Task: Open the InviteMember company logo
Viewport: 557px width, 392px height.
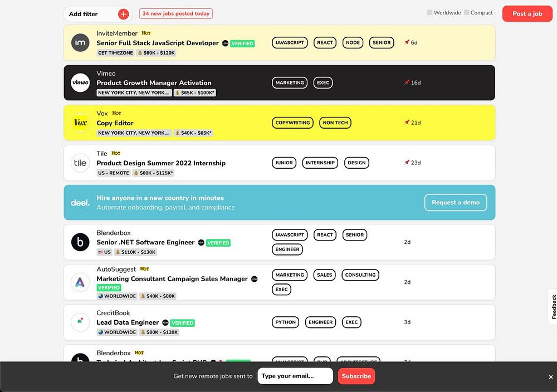Action: [x=80, y=43]
